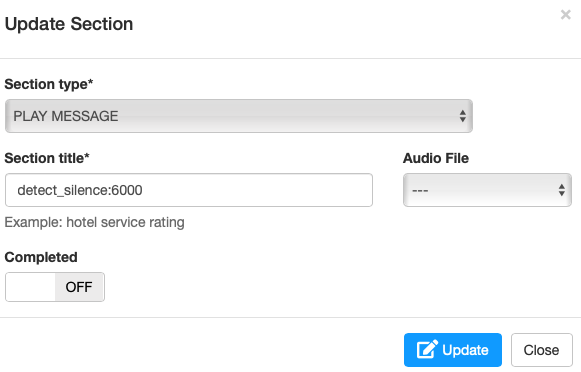Focus the Section title input field

click(189, 190)
